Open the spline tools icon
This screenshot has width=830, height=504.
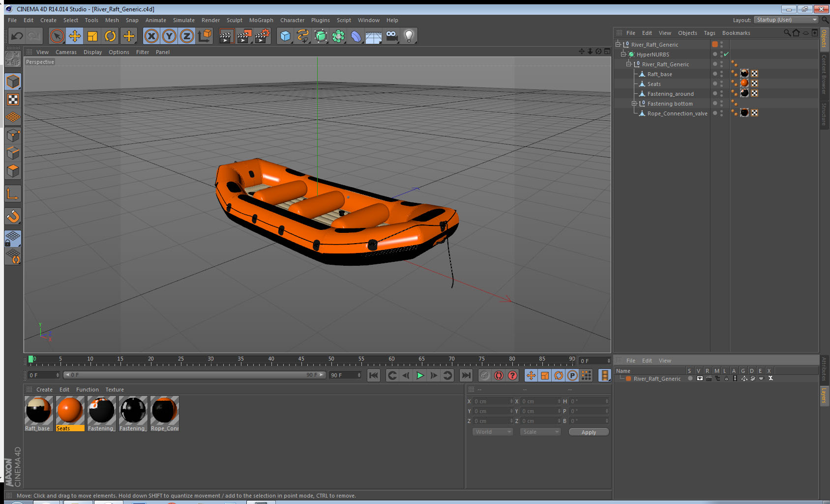[x=303, y=36]
